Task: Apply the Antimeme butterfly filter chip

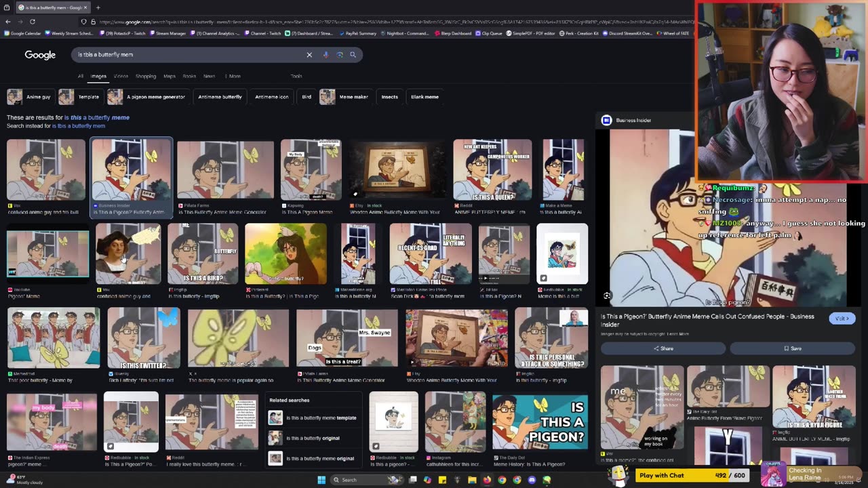Action: point(220,97)
